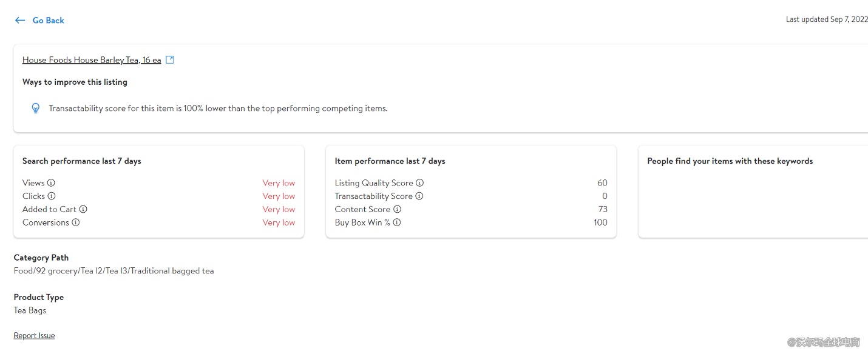Click Buy Box Win % info icon
The image size is (868, 354).
(397, 222)
